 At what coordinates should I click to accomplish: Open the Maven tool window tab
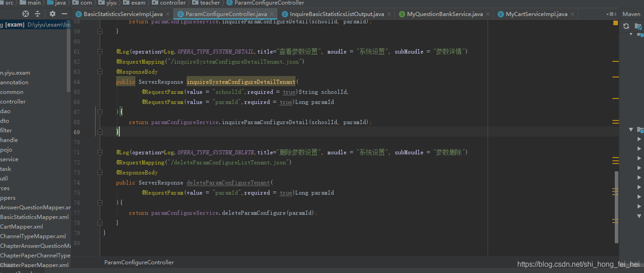[631, 14]
